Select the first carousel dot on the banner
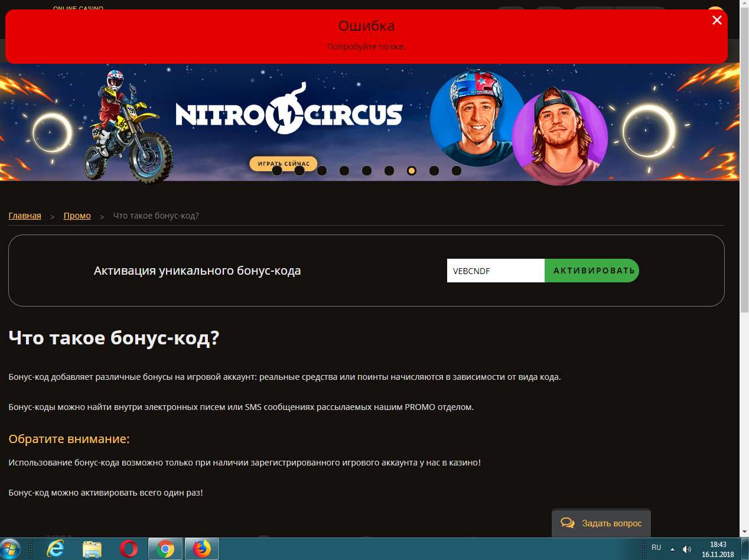 point(277,171)
